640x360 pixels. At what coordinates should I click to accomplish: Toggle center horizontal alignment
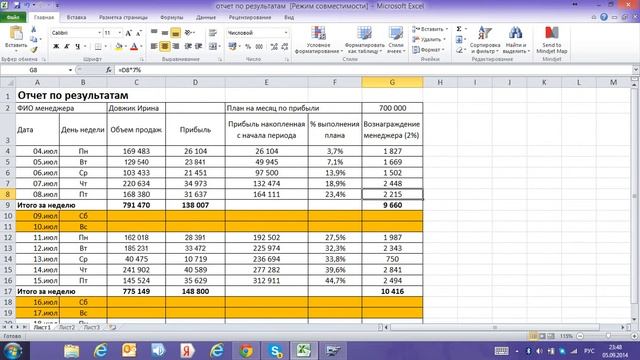tap(164, 47)
